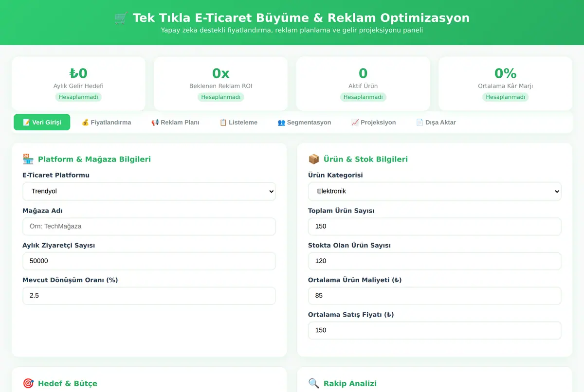Click the Hedef & Bütçe heading
The width and height of the screenshot is (584, 392).
pyautogui.click(x=68, y=383)
